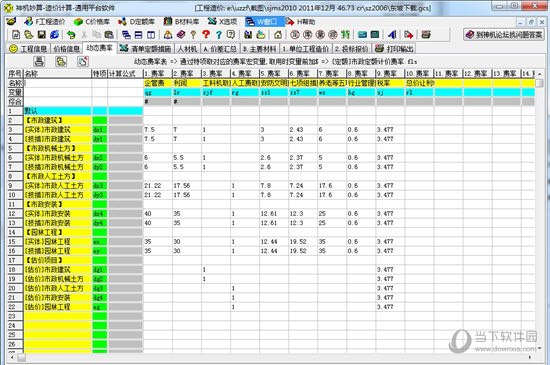Click the 税率 name cell
The height and width of the screenshot is (365, 550).
tap(390, 83)
